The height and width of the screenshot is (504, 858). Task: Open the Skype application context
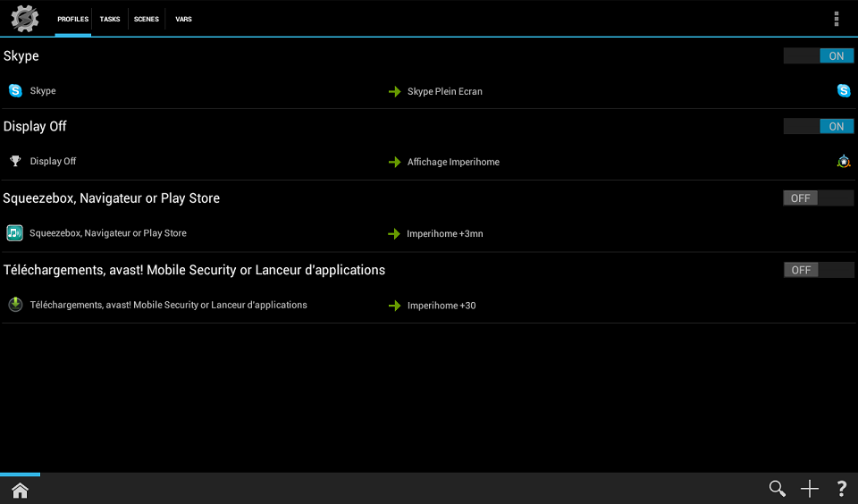click(43, 91)
